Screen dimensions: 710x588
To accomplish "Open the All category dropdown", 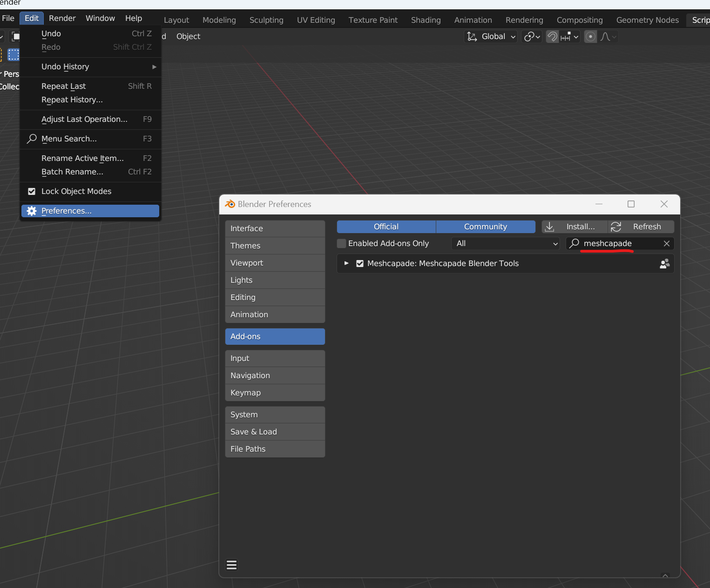I will click(x=506, y=243).
